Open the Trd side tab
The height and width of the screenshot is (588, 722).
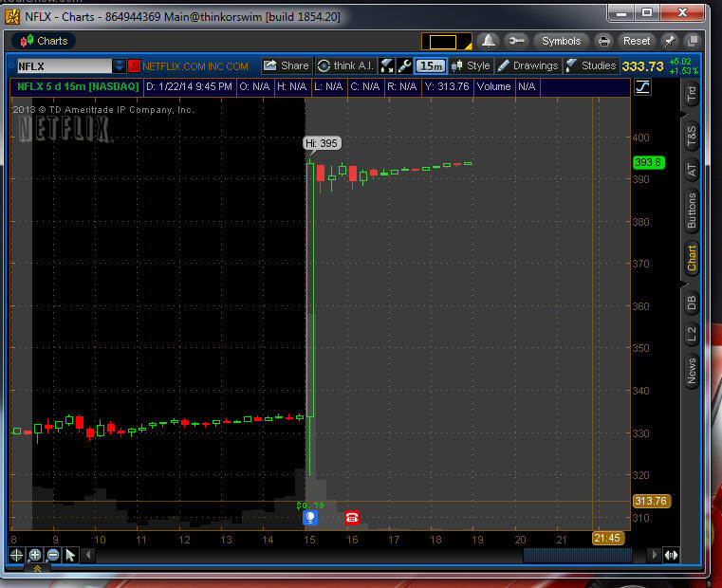pyautogui.click(x=692, y=94)
